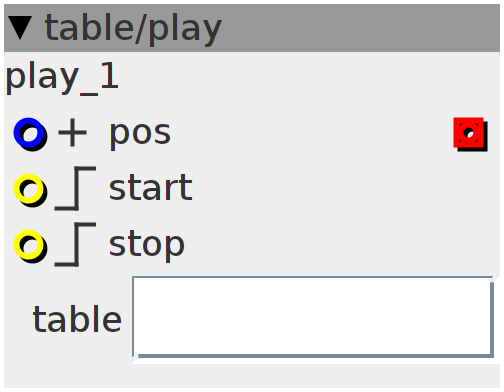This screenshot has height=392, width=504.
Task: Click the pos inlet label
Action: (140, 135)
